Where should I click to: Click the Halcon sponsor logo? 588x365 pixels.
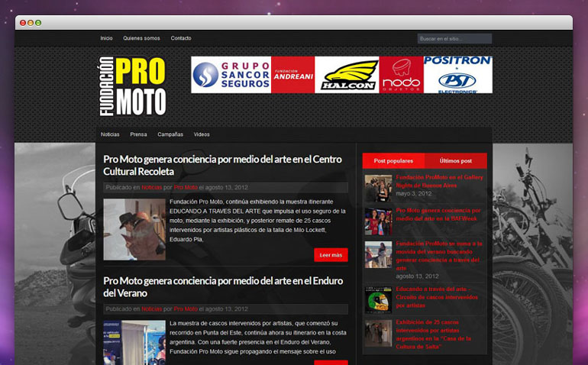click(347, 75)
